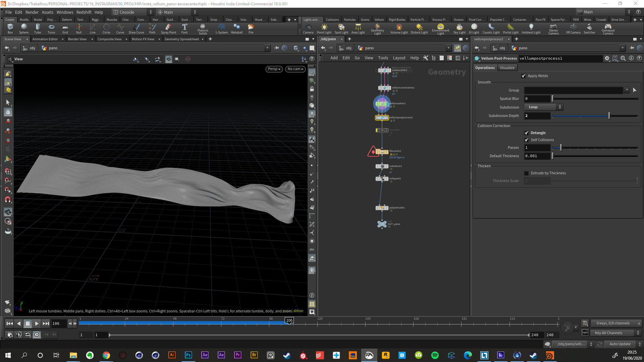Switch to the Visualize tab
Image resolution: width=644 pixels, height=362 pixels.
[x=507, y=68]
